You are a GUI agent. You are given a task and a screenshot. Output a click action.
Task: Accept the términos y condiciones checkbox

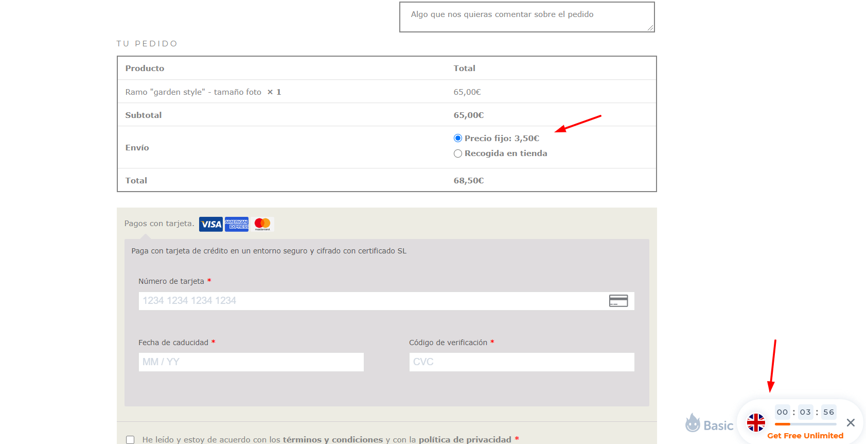coord(130,440)
